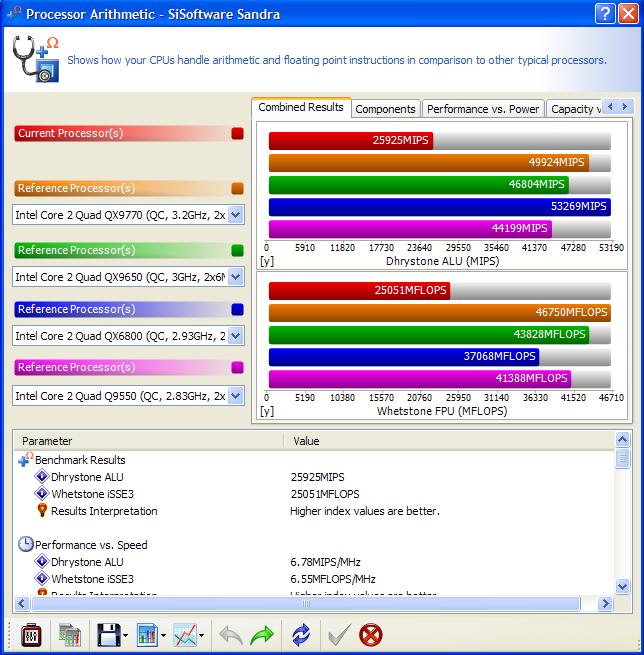Click the horizontal scrollbar thumb
644x655 pixels.
click(306, 603)
